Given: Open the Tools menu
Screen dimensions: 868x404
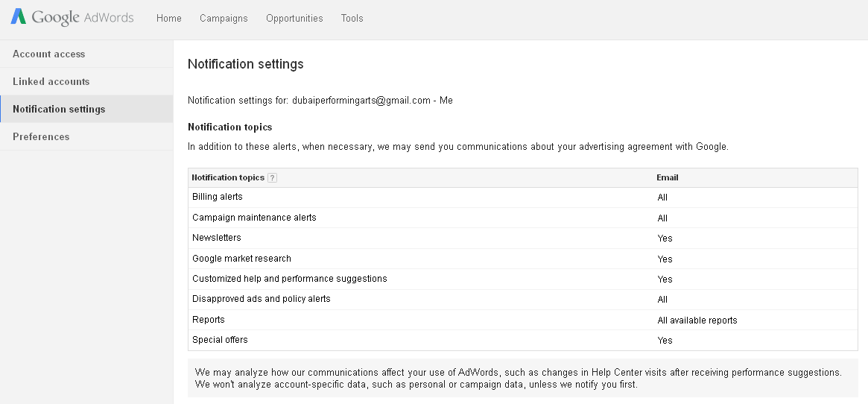Looking at the screenshot, I should coord(352,19).
